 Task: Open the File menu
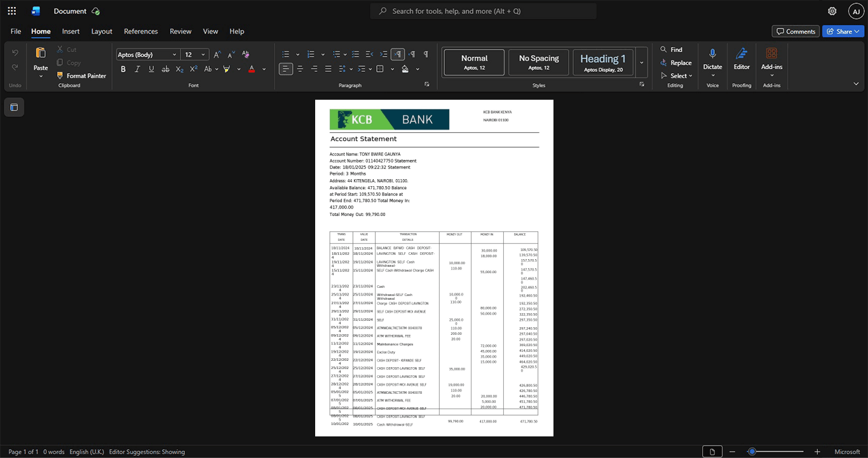(16, 31)
